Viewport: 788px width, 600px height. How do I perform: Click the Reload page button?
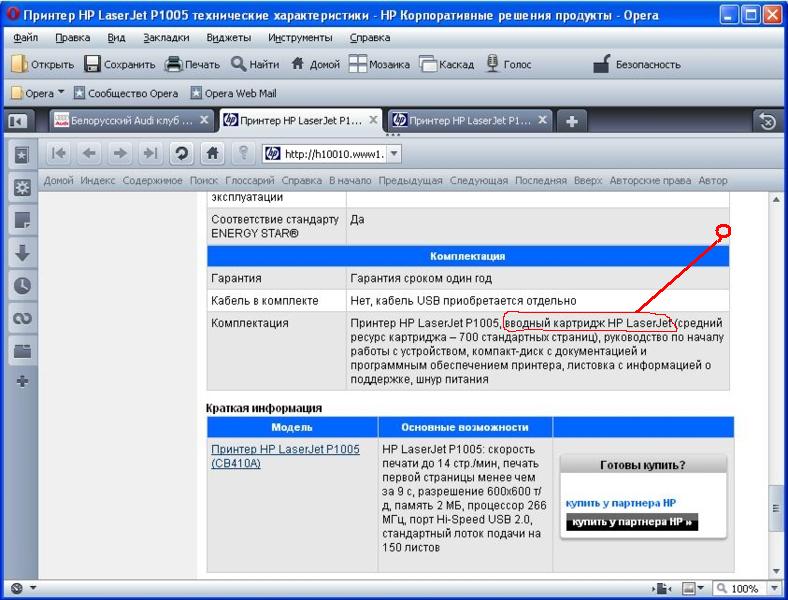click(181, 153)
